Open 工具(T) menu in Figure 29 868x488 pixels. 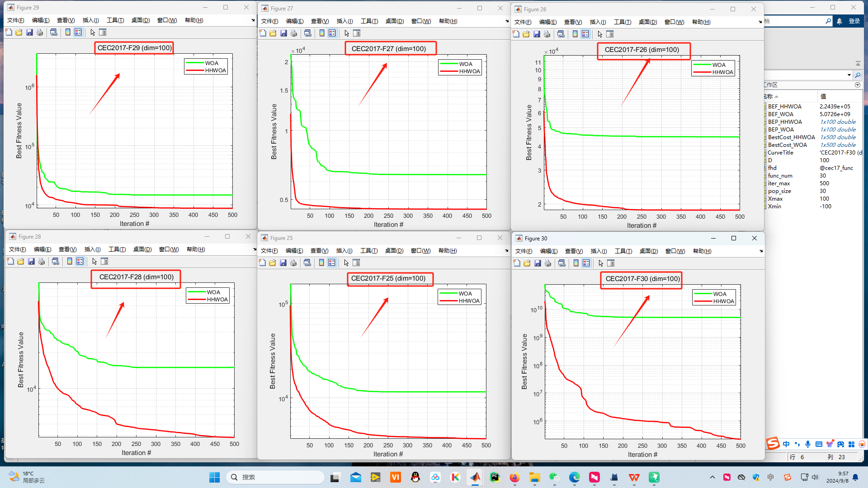[115, 20]
